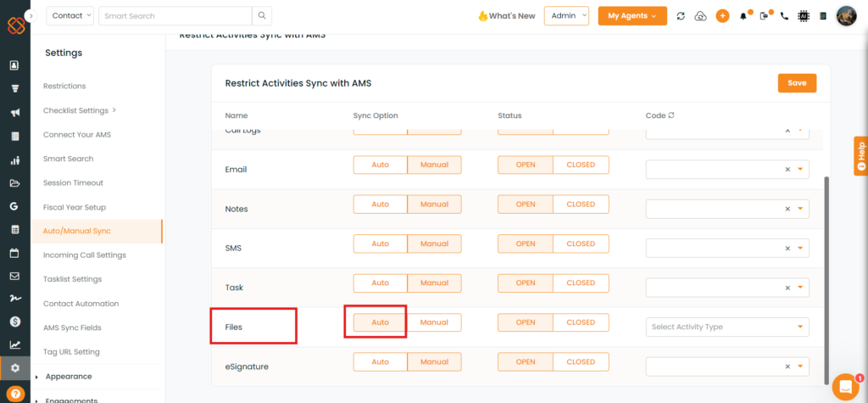Viewport: 868px width, 403px height.
Task: Expand the left rail with the arrow toggle
Action: click(x=31, y=16)
